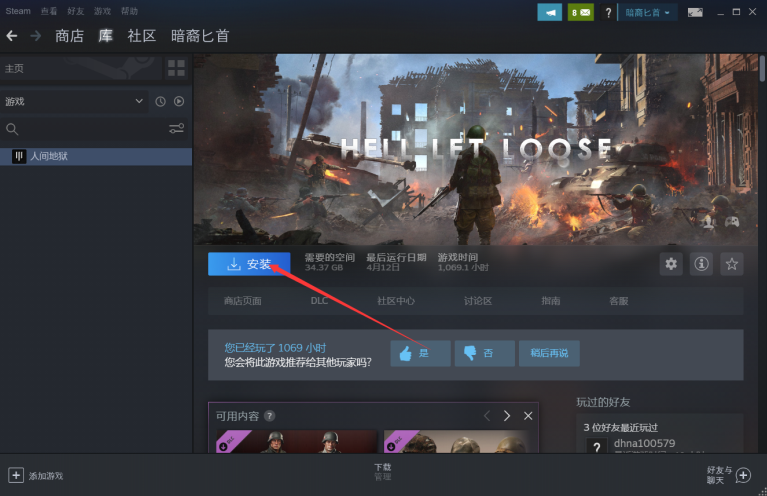The image size is (767, 496).
Task: Open the 查看 menu
Action: (x=49, y=11)
